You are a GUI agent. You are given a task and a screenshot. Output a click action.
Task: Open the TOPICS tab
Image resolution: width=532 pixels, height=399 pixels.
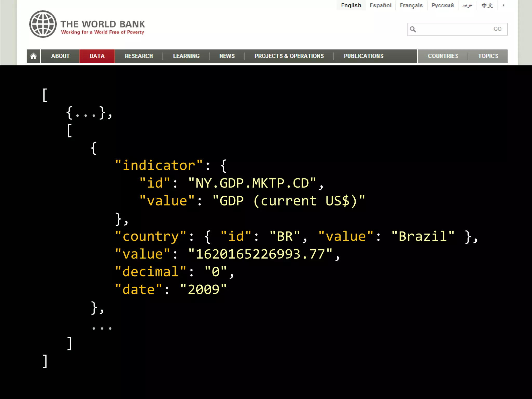coord(488,56)
